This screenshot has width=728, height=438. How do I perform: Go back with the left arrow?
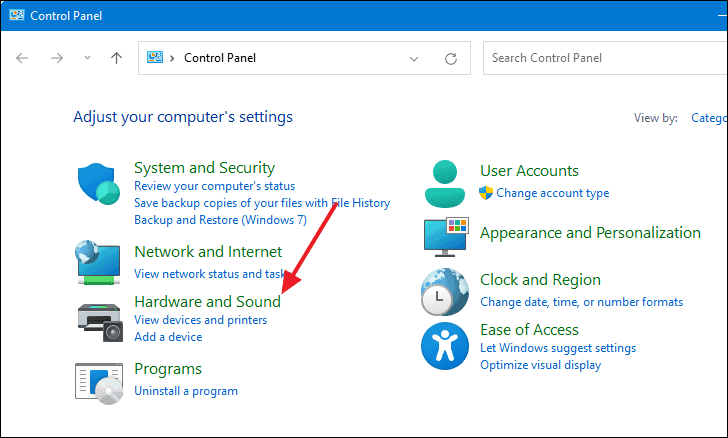coord(22,58)
